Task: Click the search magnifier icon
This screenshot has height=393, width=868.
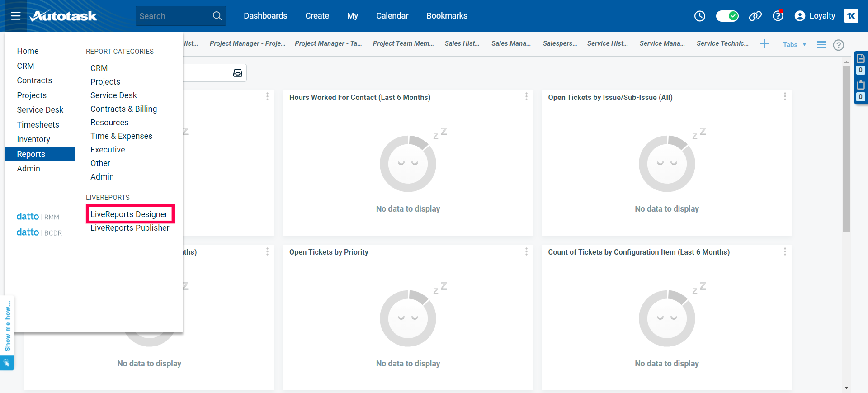Action: tap(217, 16)
